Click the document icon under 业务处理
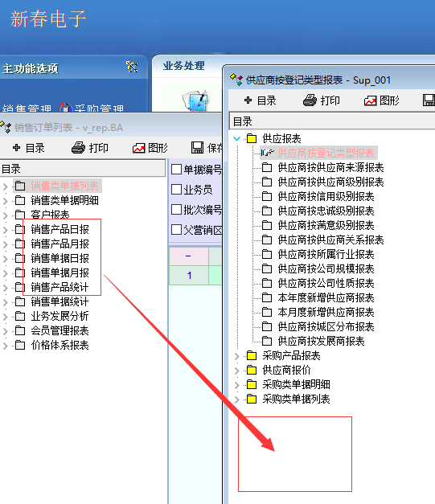 click(195, 100)
